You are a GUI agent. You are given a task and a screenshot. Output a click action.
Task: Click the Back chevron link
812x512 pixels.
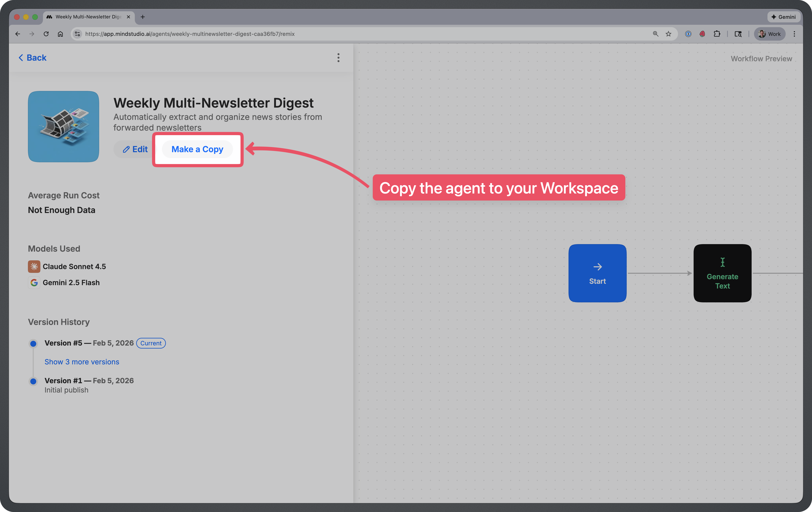click(32, 58)
